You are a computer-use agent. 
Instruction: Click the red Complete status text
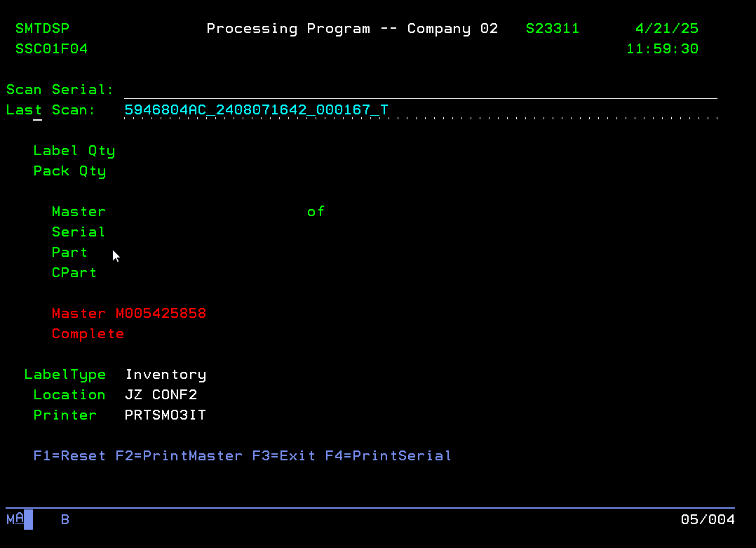[88, 334]
